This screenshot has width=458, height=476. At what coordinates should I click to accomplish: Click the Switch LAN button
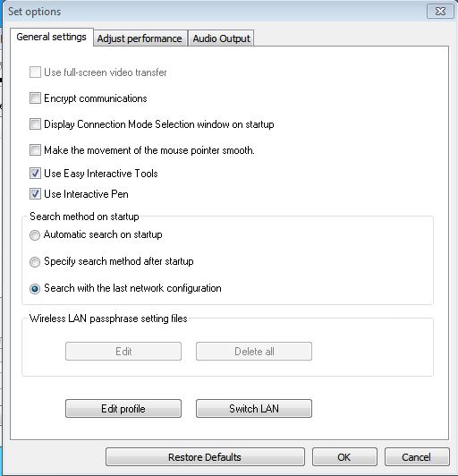[x=254, y=409]
